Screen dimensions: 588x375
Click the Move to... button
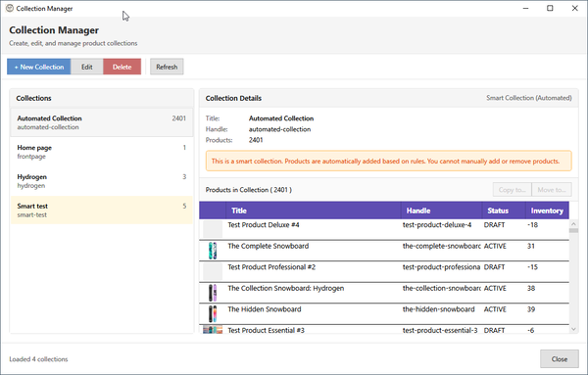point(552,190)
